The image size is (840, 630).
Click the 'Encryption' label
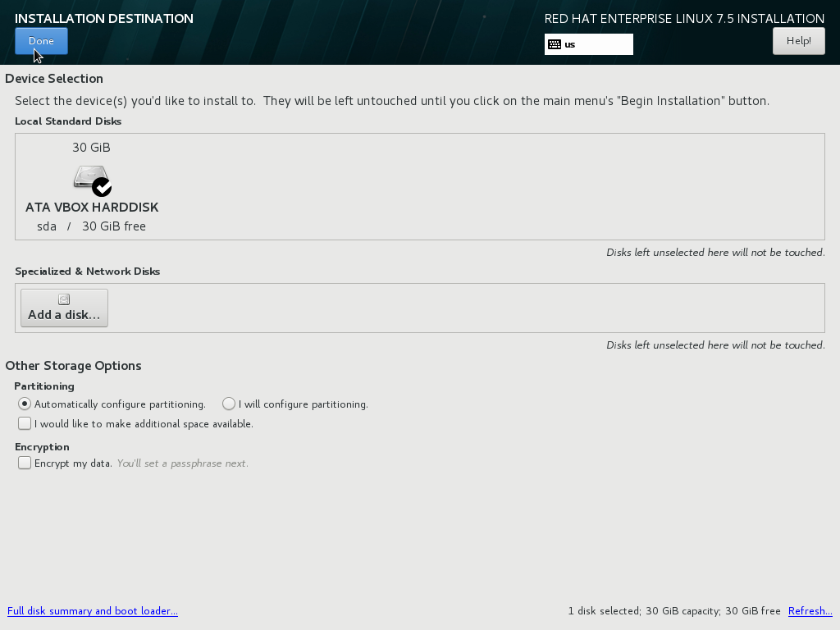click(42, 447)
